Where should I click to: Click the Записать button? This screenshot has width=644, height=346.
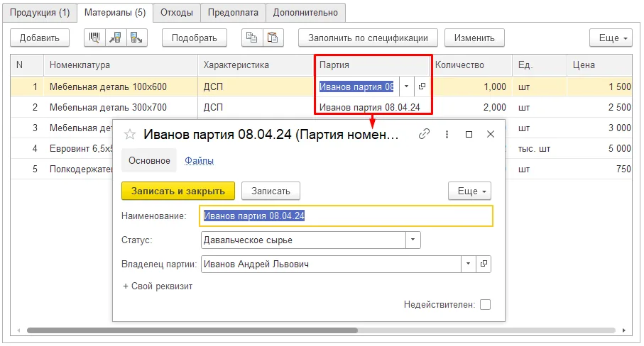[271, 191]
